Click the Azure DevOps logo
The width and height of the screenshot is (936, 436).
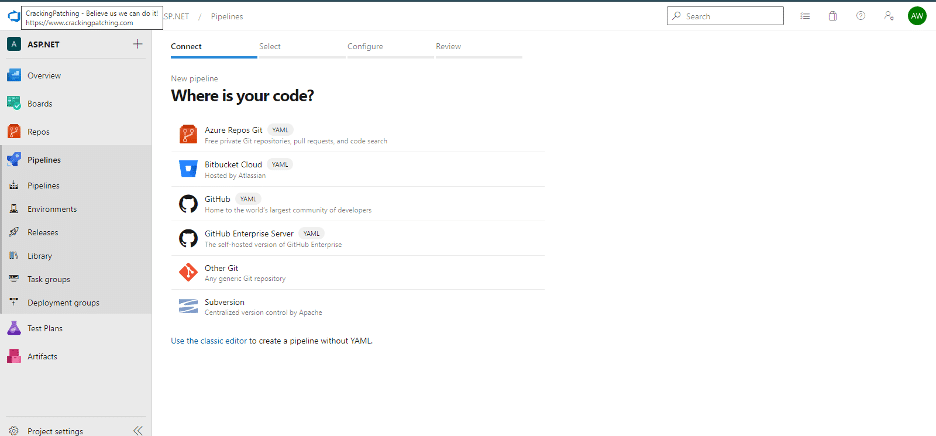[x=14, y=16]
